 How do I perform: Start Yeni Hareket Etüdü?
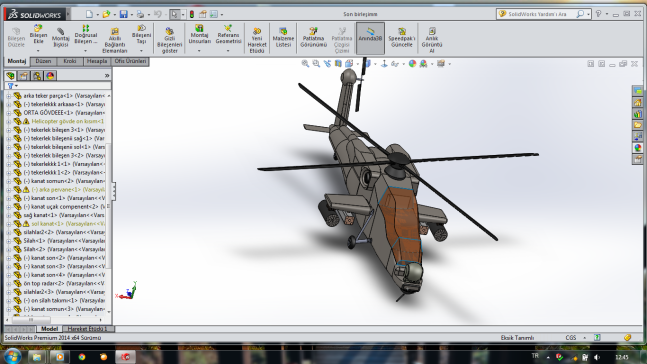[257, 40]
